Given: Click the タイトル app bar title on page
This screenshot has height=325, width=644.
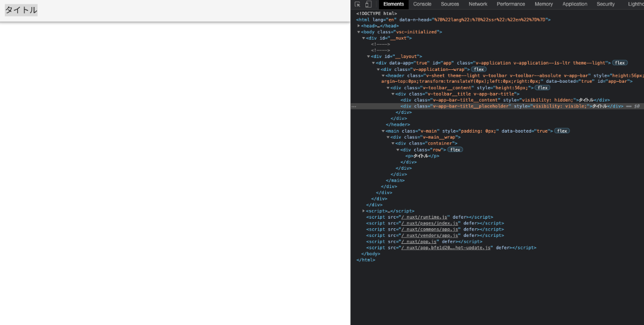Looking at the screenshot, I should tap(21, 10).
